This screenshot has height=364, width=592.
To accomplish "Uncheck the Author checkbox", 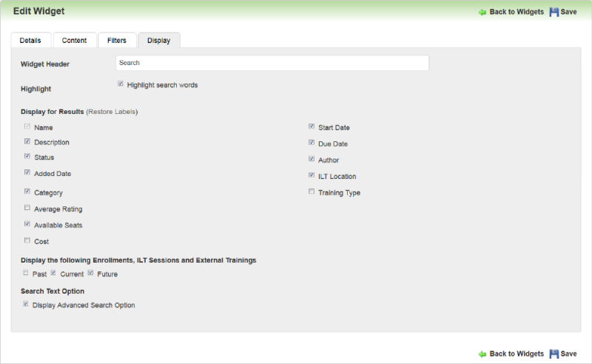I will [312, 158].
